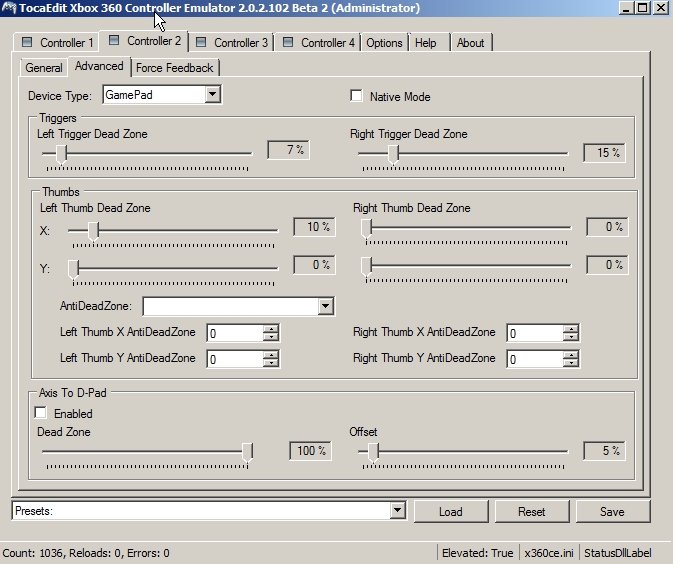Open the About tab

click(x=471, y=42)
